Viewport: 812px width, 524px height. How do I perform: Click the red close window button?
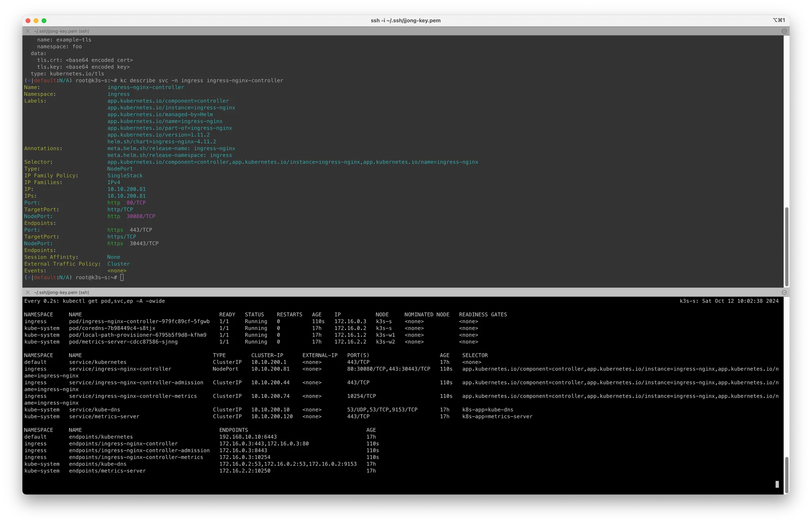click(x=28, y=21)
